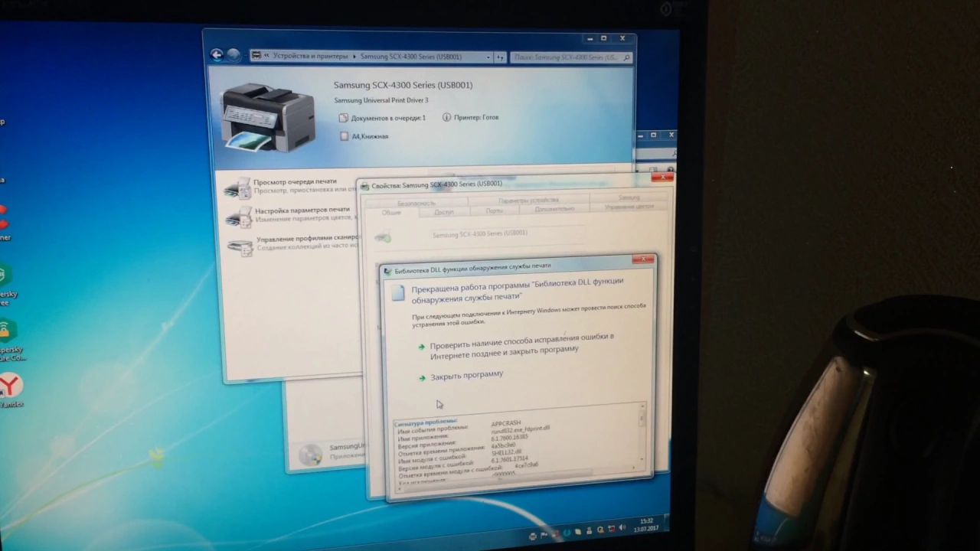Open the address bar history dropdown
The image size is (980, 551).
(488, 57)
